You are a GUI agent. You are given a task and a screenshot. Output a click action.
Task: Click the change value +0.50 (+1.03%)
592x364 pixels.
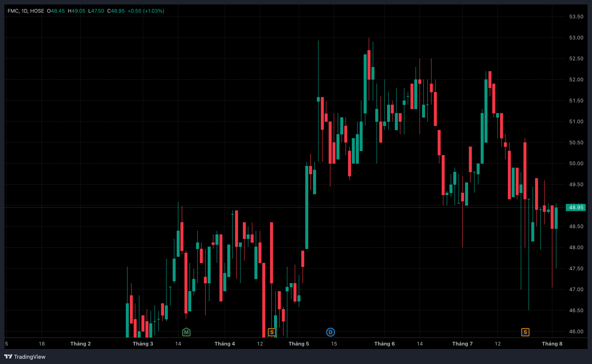point(146,11)
